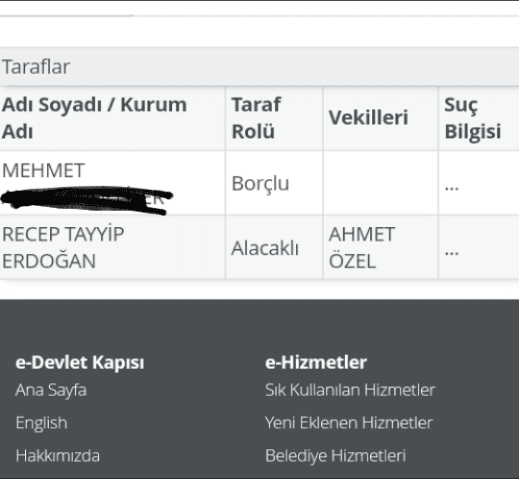Open Sık Kullanılan Hizmetler link
519x479 pixels.
click(x=350, y=390)
